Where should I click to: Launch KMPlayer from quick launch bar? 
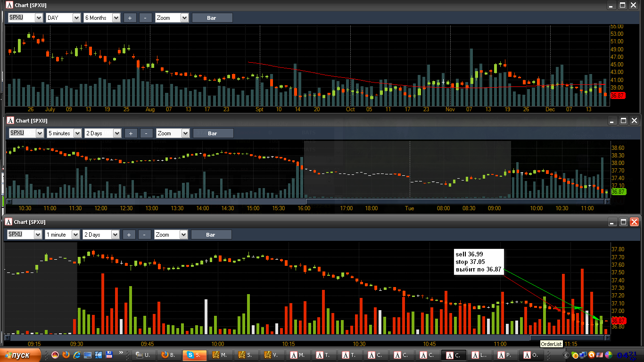coord(98,355)
